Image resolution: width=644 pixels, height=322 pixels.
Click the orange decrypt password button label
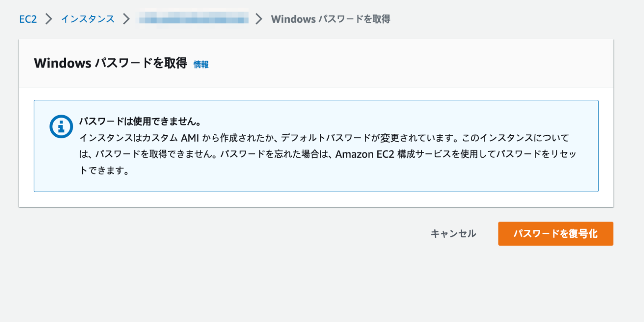(556, 234)
